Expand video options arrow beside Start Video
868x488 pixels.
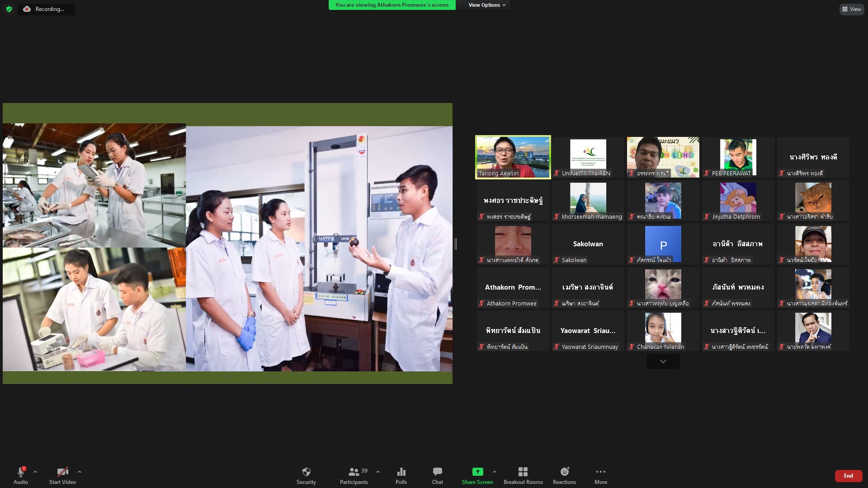pos(80,472)
